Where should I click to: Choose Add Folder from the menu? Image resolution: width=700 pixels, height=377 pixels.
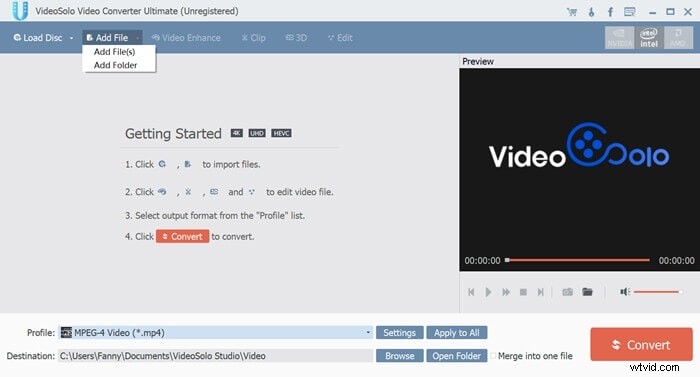tap(115, 65)
